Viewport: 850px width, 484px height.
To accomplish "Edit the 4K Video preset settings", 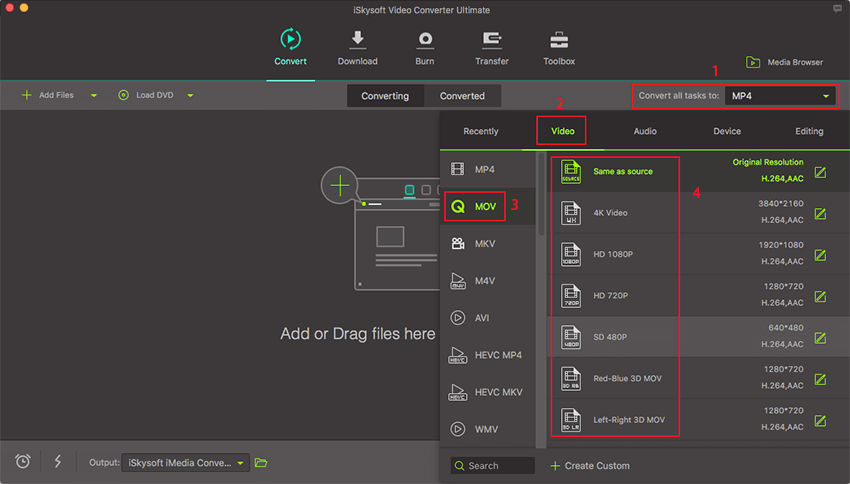I will [820, 213].
